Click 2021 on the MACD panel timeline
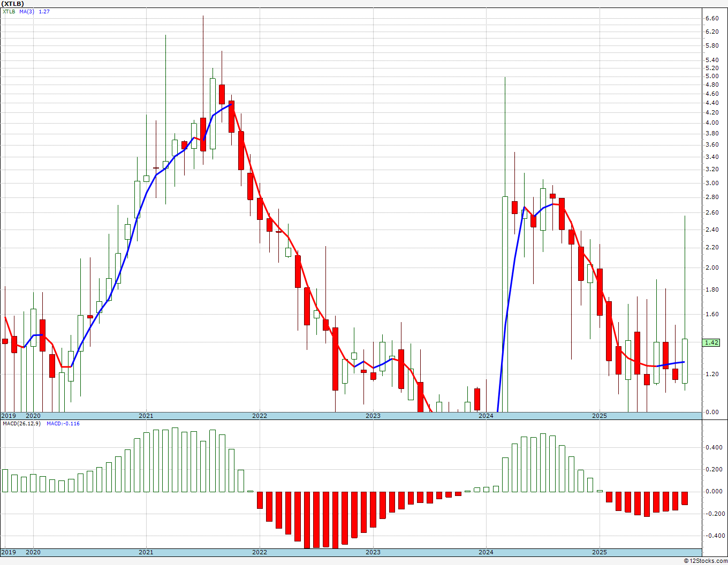Screen dimensions: 728x565 point(146,552)
